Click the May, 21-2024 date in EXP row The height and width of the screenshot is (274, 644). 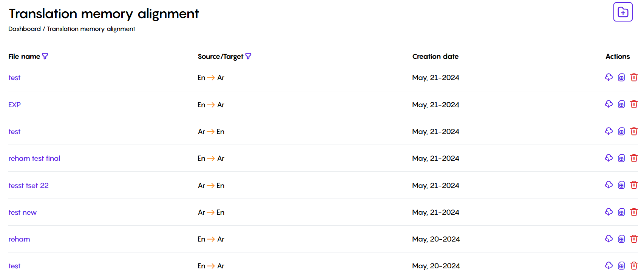tap(436, 105)
